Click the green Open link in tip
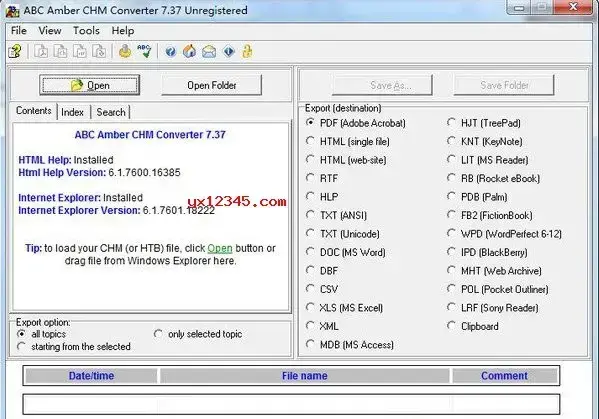This screenshot has height=419, width=599. click(x=220, y=248)
